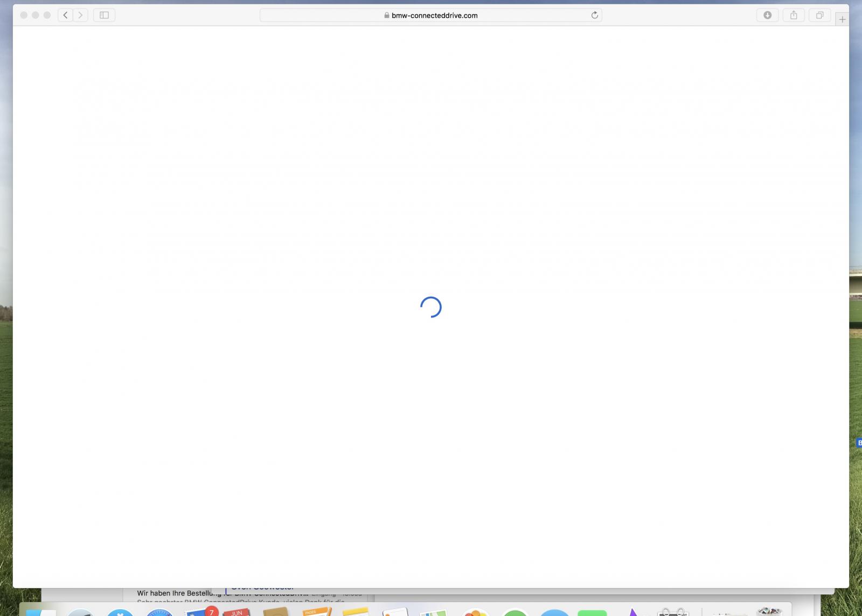Click the padlock icon in the address bar

tap(386, 15)
